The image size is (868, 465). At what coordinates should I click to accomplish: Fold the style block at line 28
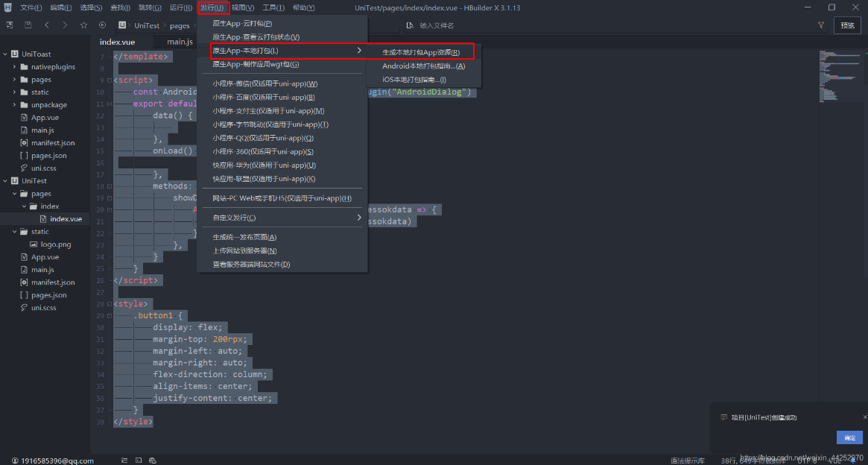110,304
